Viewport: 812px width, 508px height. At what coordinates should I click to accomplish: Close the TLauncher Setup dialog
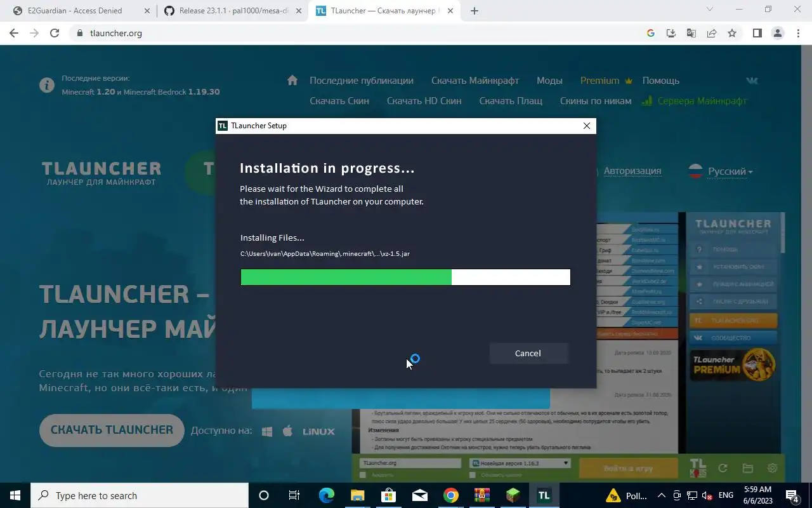[587, 126]
